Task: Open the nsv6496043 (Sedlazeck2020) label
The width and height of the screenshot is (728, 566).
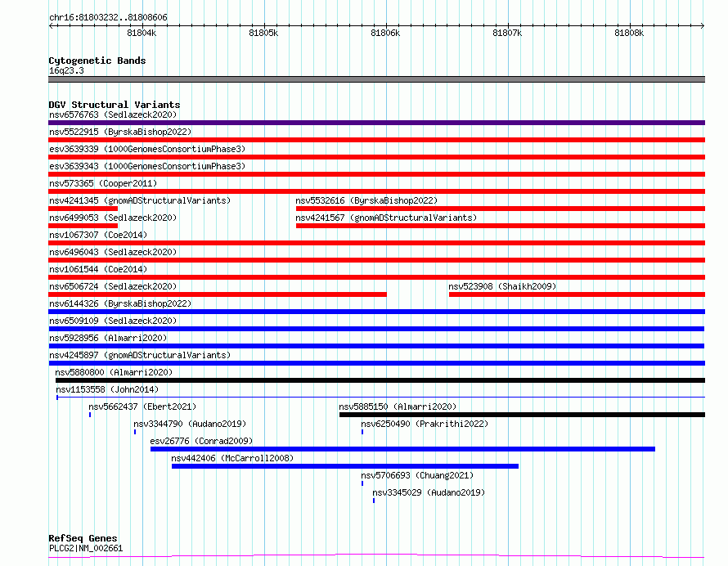Action: click(x=113, y=252)
